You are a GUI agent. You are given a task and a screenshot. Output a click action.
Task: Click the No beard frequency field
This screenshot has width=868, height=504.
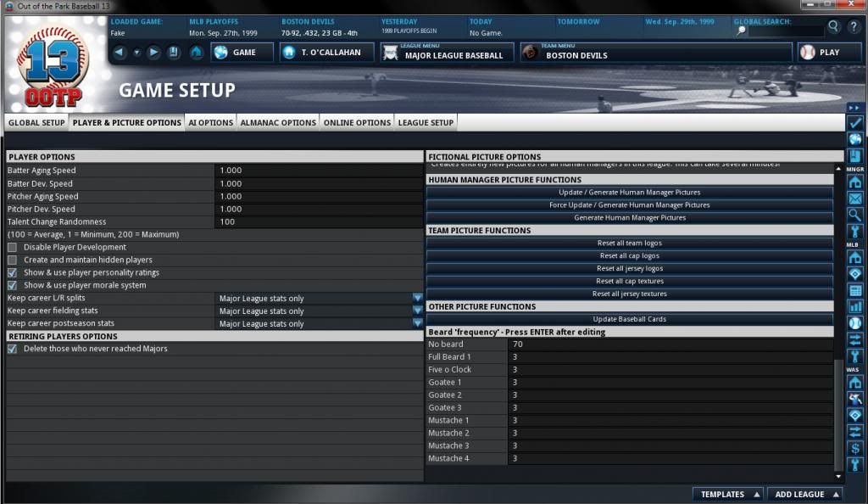tap(670, 344)
